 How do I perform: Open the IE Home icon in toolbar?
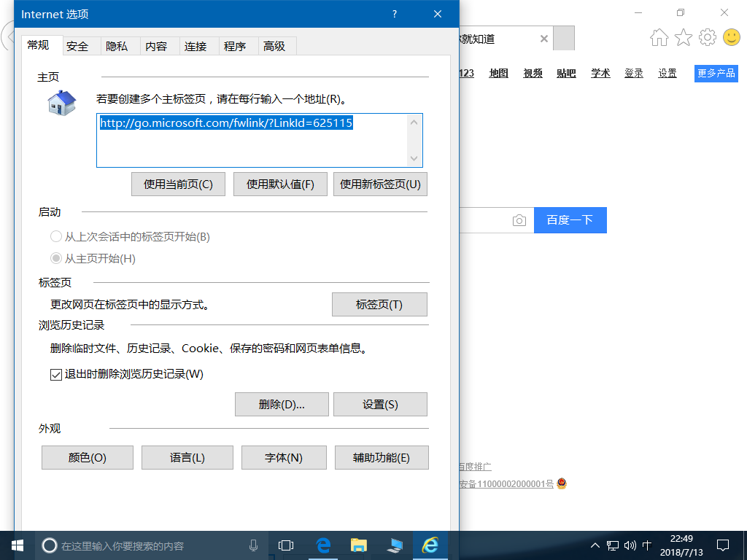point(659,37)
